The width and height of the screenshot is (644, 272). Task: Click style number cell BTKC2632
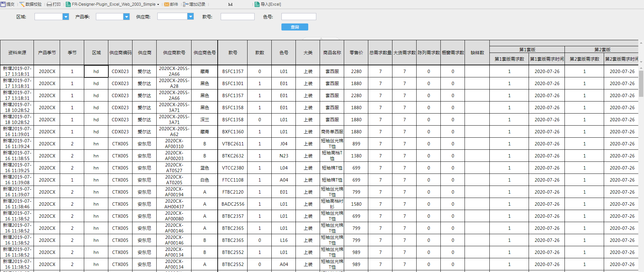pos(233,156)
